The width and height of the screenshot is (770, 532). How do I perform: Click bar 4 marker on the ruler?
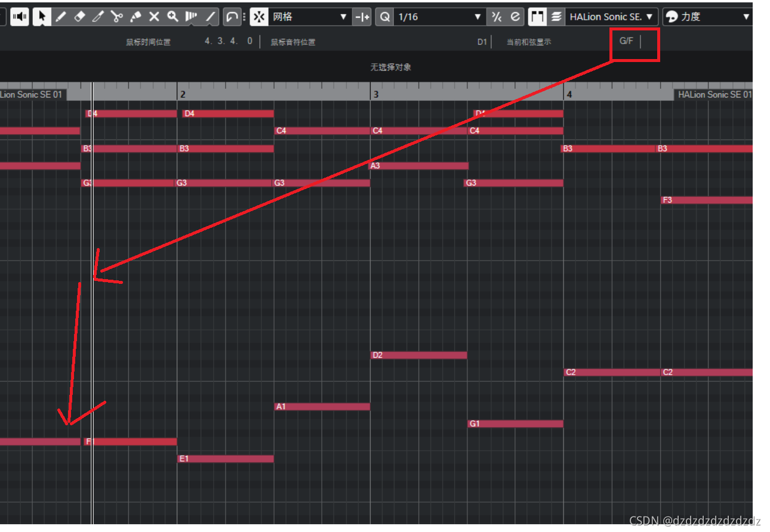(x=569, y=94)
